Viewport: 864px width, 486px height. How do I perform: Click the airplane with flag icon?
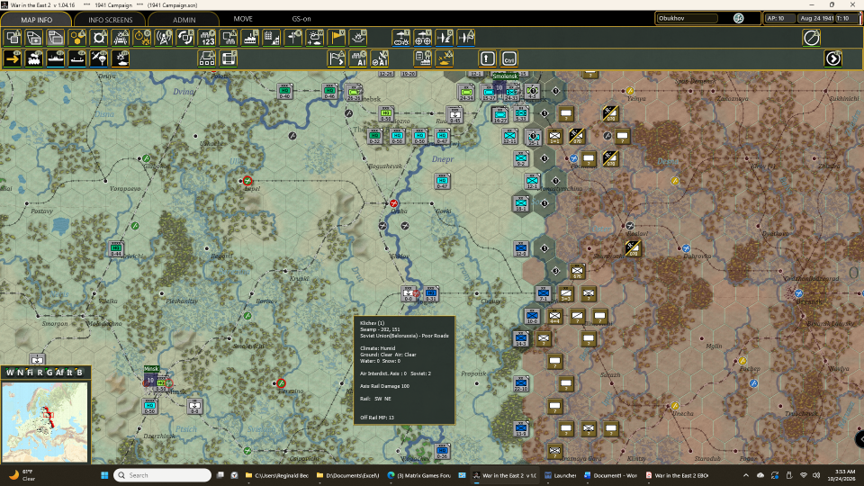tap(466, 37)
